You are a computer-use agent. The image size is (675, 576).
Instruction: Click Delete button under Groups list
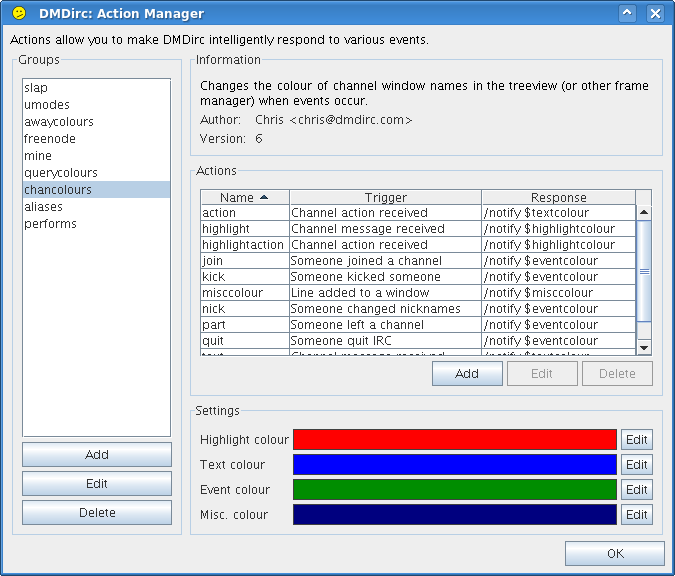click(x=97, y=513)
